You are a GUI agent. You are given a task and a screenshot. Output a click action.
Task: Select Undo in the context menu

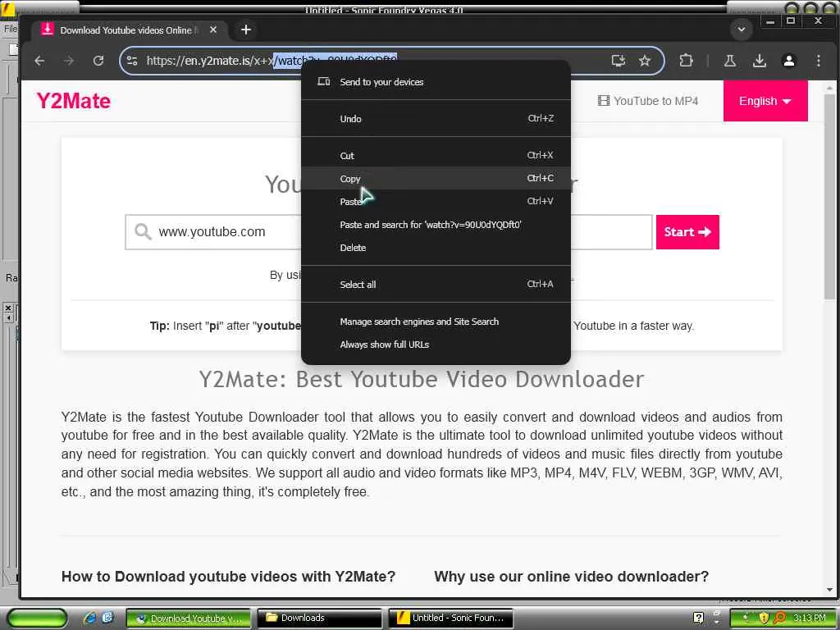point(436,119)
